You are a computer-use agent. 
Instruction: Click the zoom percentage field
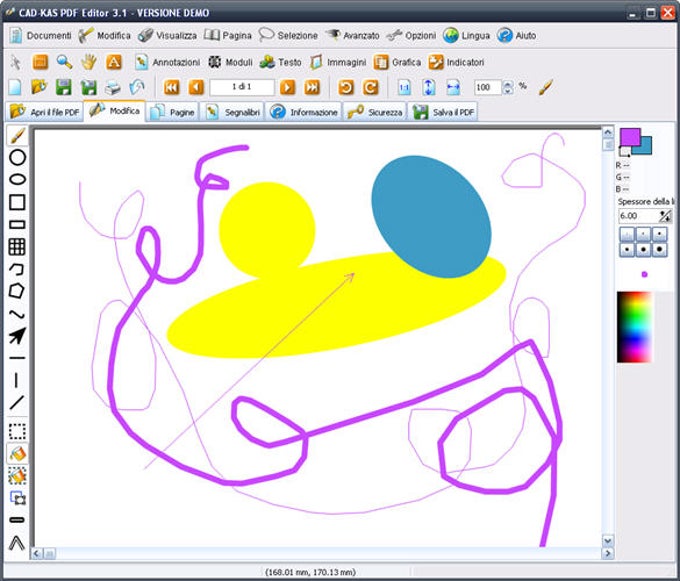coord(487,88)
